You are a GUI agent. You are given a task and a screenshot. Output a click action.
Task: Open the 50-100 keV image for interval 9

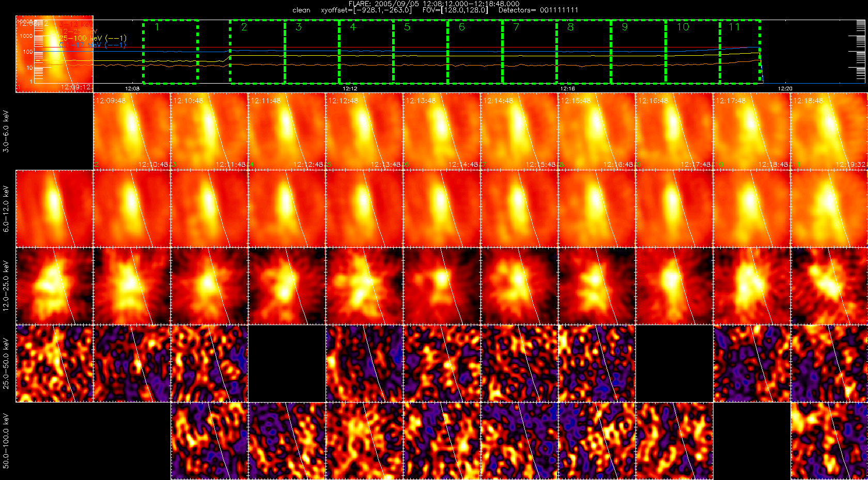(674, 441)
